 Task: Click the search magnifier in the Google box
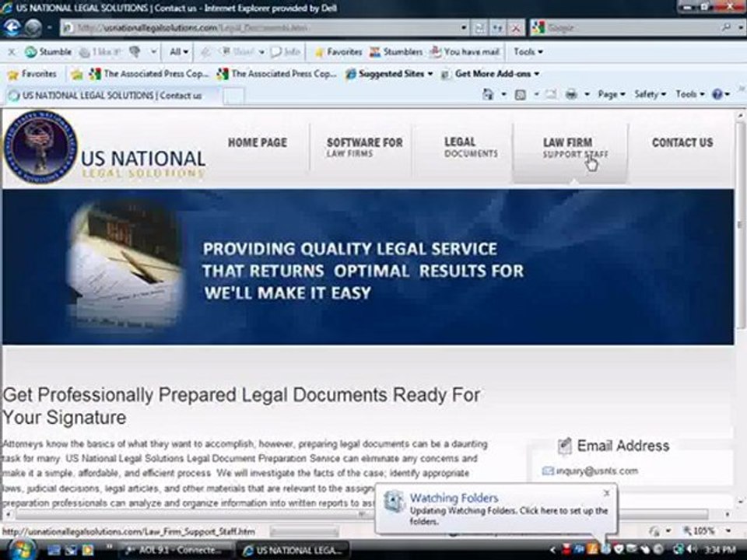(x=726, y=28)
